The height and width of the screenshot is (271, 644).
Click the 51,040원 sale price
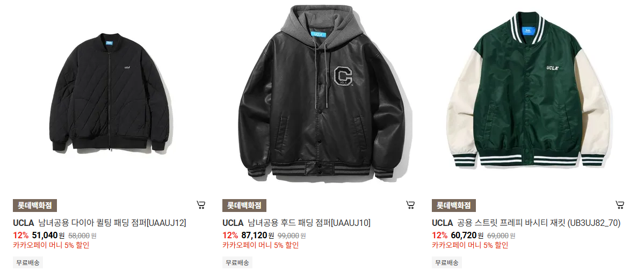point(48,235)
